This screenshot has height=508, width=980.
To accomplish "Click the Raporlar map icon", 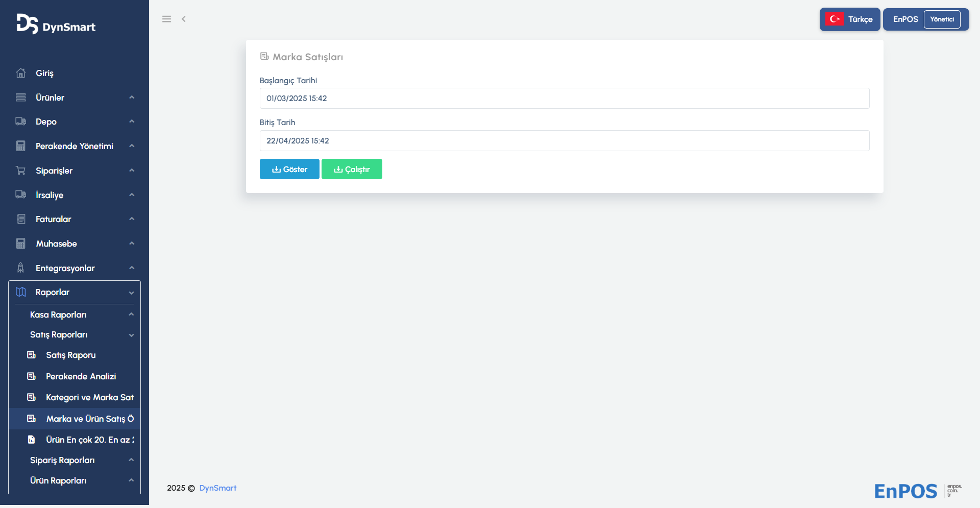I will [20, 292].
